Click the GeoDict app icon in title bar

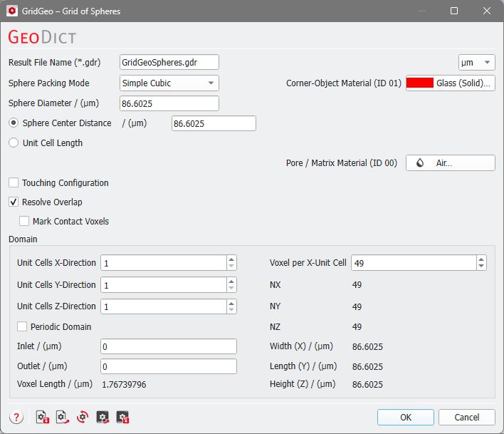point(12,11)
